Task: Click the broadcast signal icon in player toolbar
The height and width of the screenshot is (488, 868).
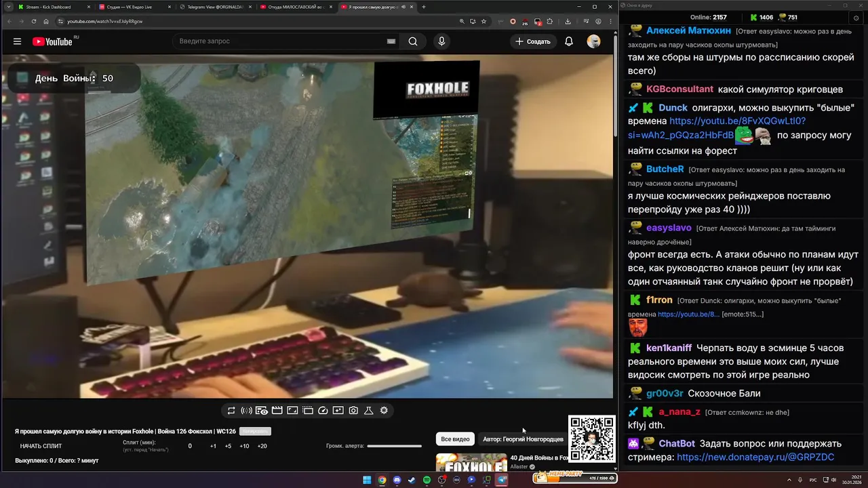Action: pos(246,410)
